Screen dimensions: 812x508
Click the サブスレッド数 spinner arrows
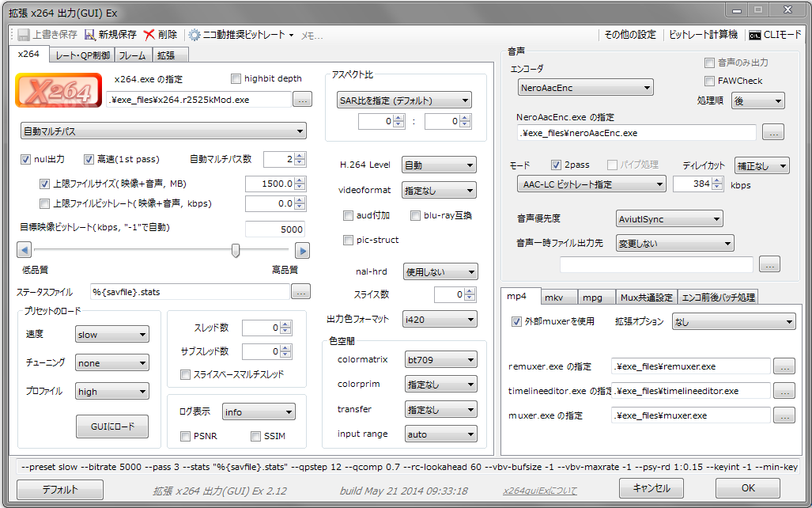286,351
